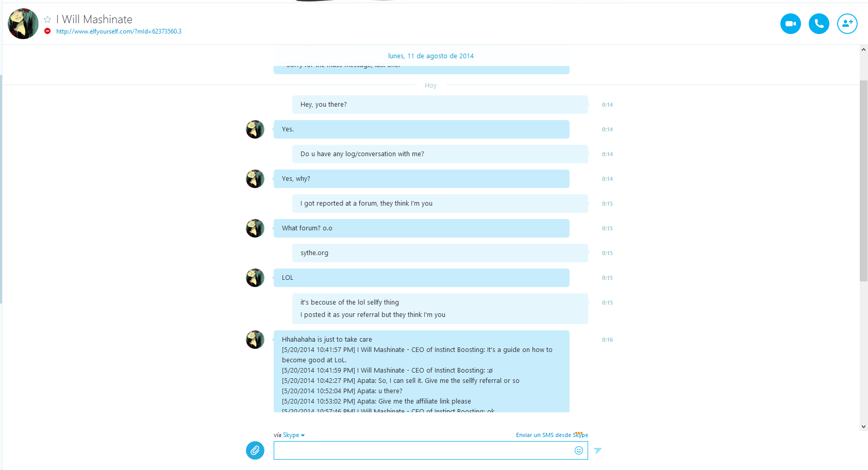This screenshot has height=470, width=868.
Task: Select the 'sythe.org' message bubble
Action: [440, 253]
